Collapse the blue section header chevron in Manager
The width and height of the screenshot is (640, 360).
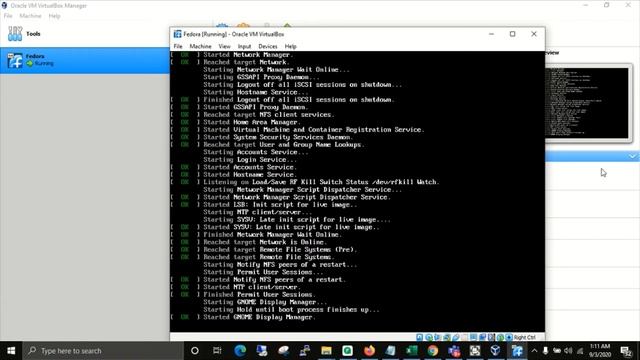[632, 156]
